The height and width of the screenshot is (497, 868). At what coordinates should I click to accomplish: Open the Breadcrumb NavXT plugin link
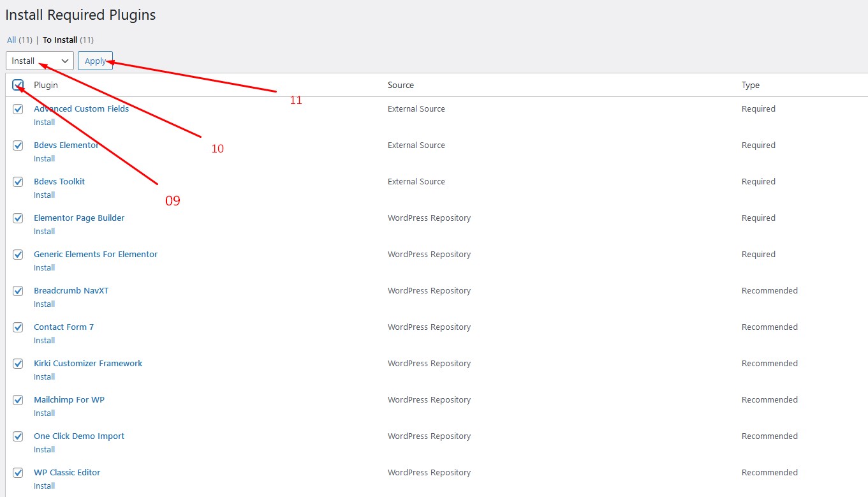click(71, 290)
